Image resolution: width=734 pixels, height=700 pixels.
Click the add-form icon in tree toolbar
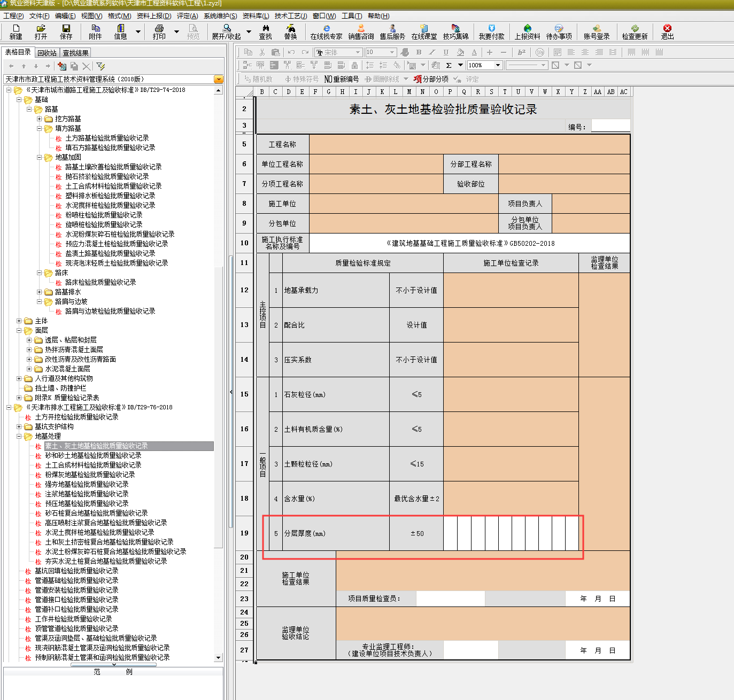pyautogui.click(x=62, y=66)
